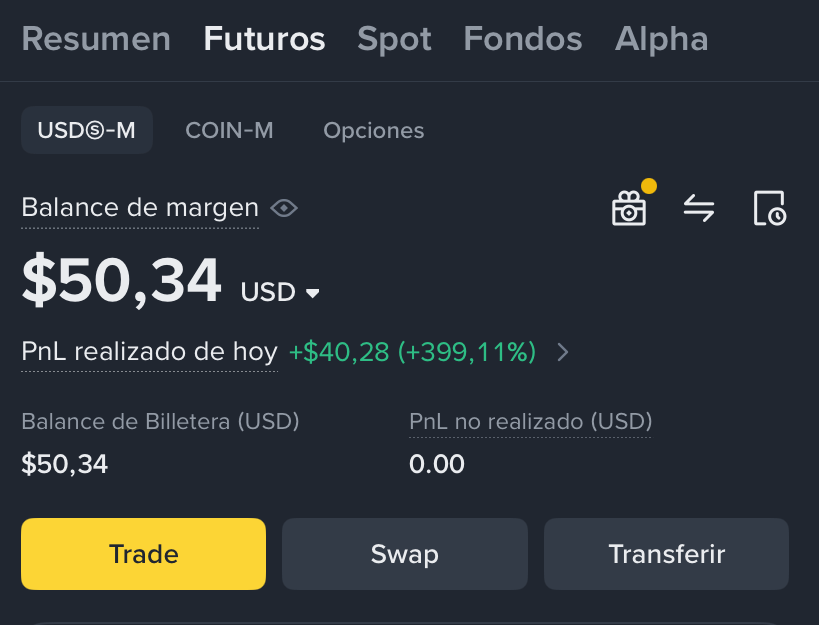
Task: Expand the USD currency dropdown
Action: [280, 292]
